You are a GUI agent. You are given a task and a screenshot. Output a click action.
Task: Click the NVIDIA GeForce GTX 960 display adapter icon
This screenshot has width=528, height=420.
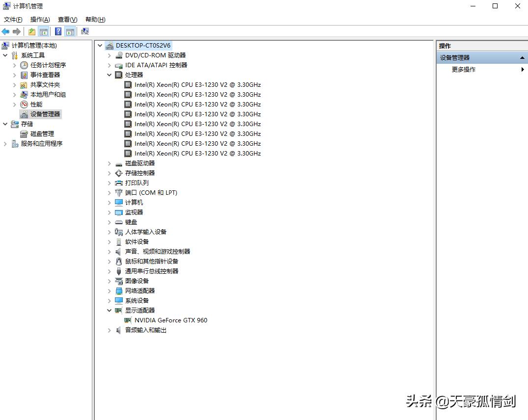tap(128, 320)
